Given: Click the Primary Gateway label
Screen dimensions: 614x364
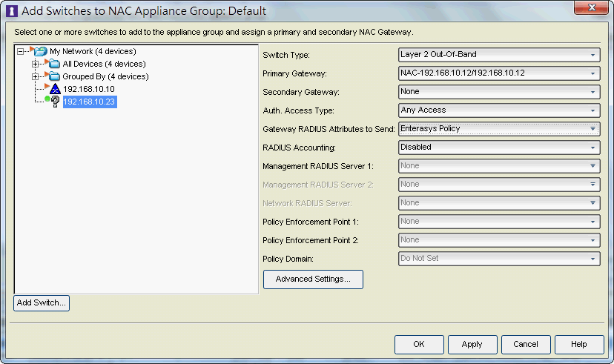Looking at the screenshot, I should tap(294, 73).
